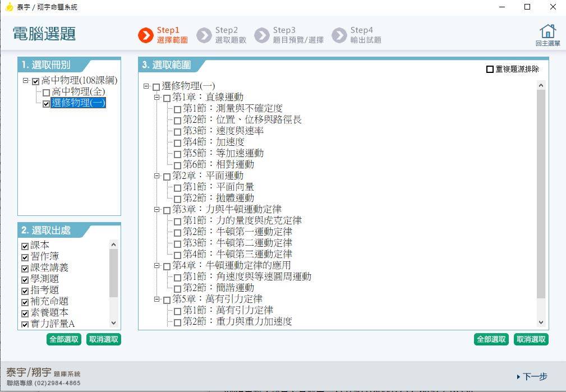
Task: Click the Step4 gray arrow icon
Action: [339, 35]
